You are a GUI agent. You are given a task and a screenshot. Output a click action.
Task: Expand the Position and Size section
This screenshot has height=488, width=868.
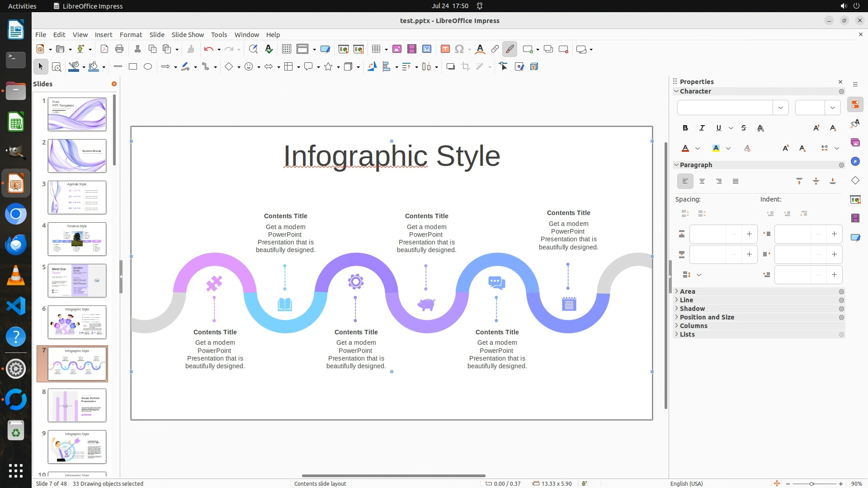(x=707, y=317)
